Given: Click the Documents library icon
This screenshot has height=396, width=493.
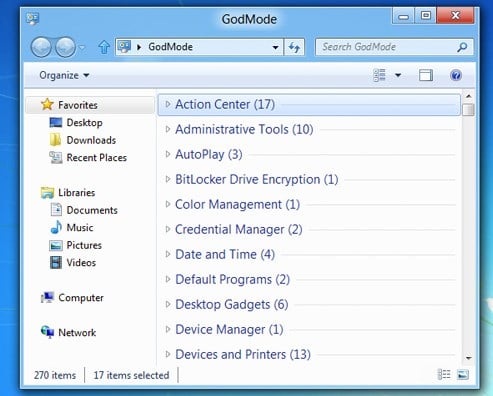Looking at the screenshot, I should click(56, 210).
